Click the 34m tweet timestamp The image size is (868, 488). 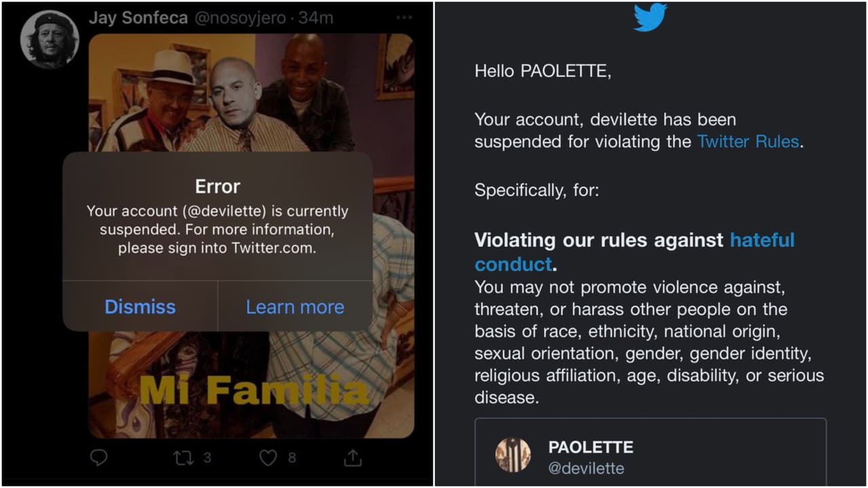click(x=316, y=18)
